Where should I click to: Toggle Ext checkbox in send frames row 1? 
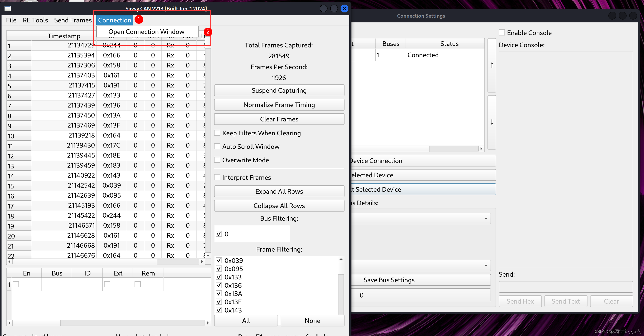107,284
